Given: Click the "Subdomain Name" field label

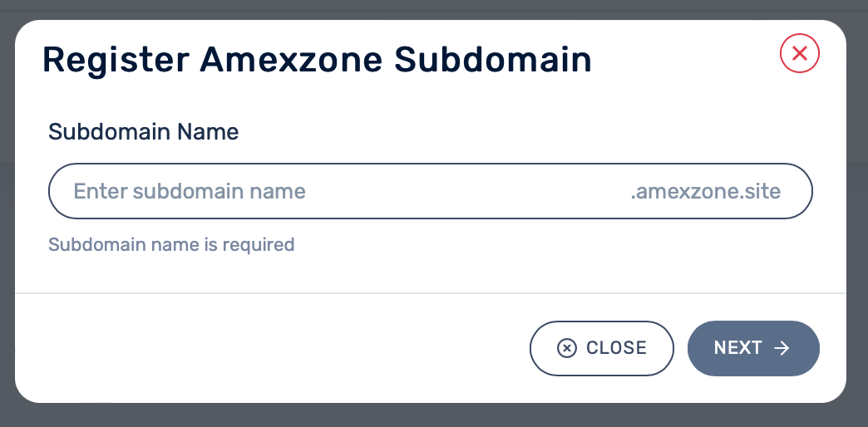Looking at the screenshot, I should pos(144,131).
